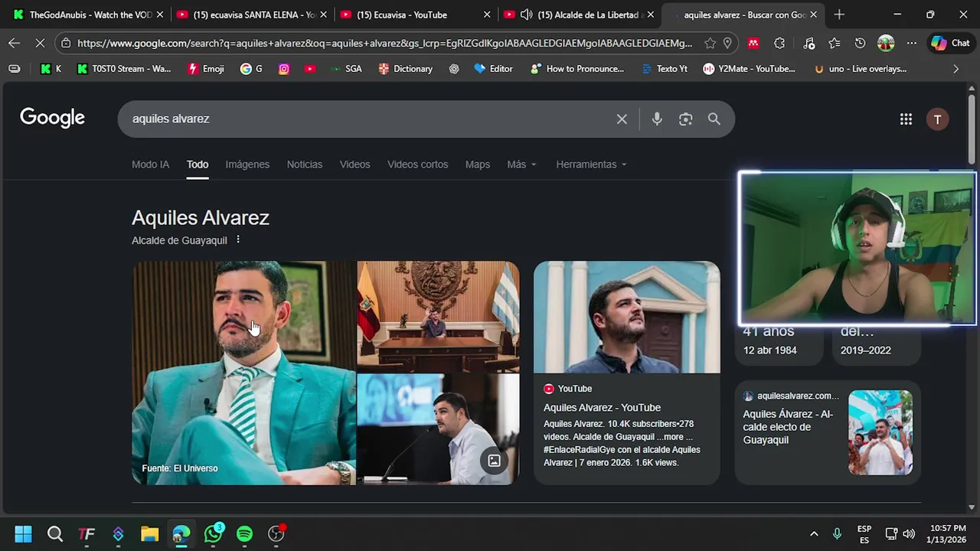Open the red MEGA extension icon
Image resolution: width=980 pixels, height=551 pixels.
[x=753, y=44]
